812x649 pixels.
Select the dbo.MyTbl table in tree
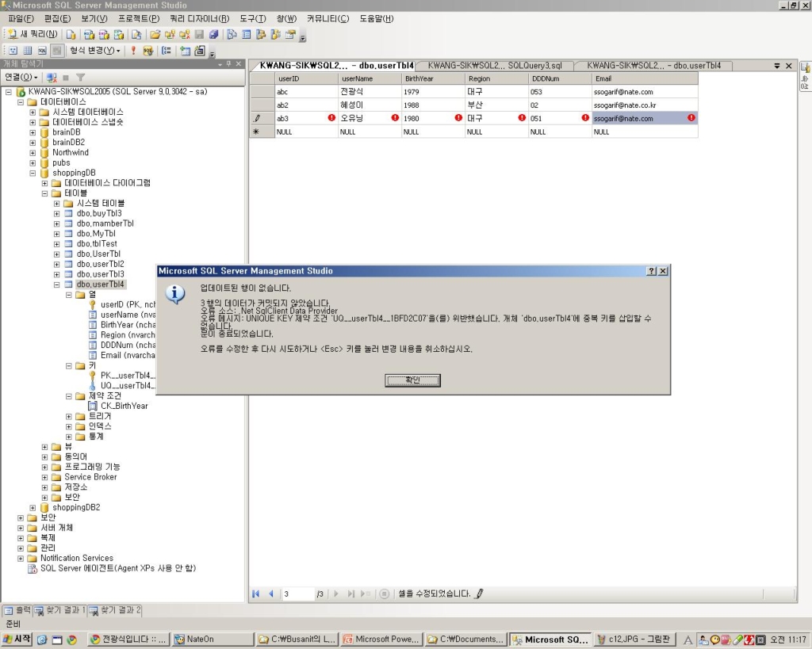tap(96, 234)
